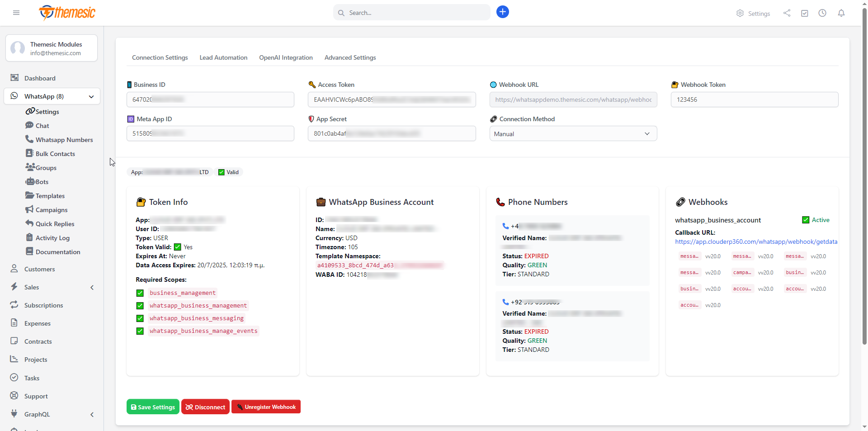Collapse the WhatsApp sidebar menu
Screen dimensions: 868x431
[91, 96]
